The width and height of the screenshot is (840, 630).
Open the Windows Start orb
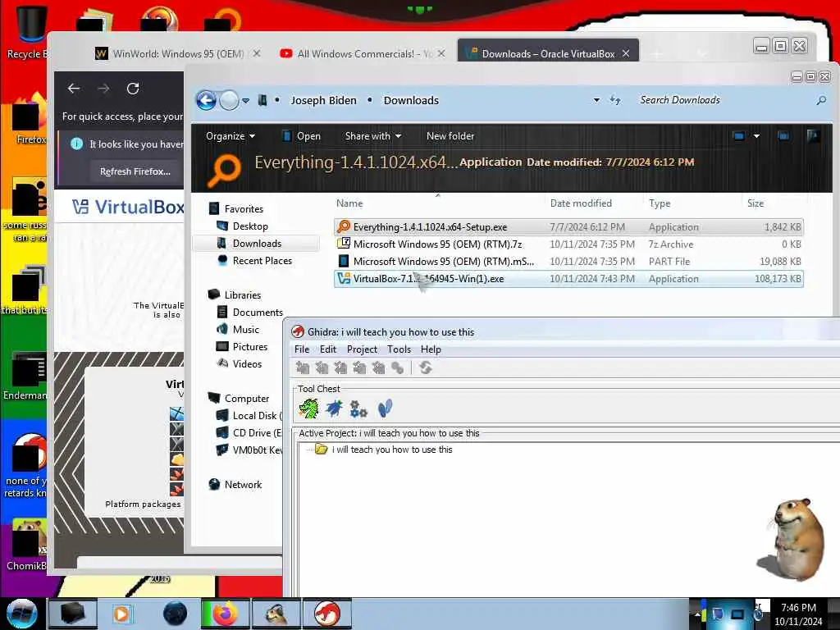[21, 614]
